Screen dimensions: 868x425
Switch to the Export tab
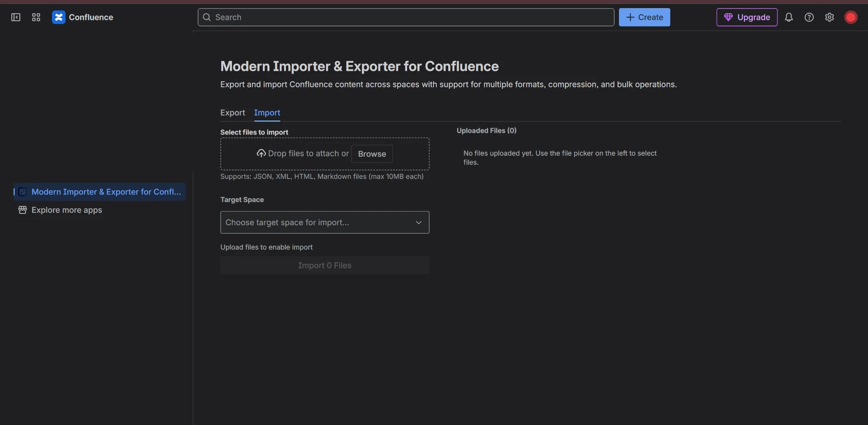(x=233, y=113)
